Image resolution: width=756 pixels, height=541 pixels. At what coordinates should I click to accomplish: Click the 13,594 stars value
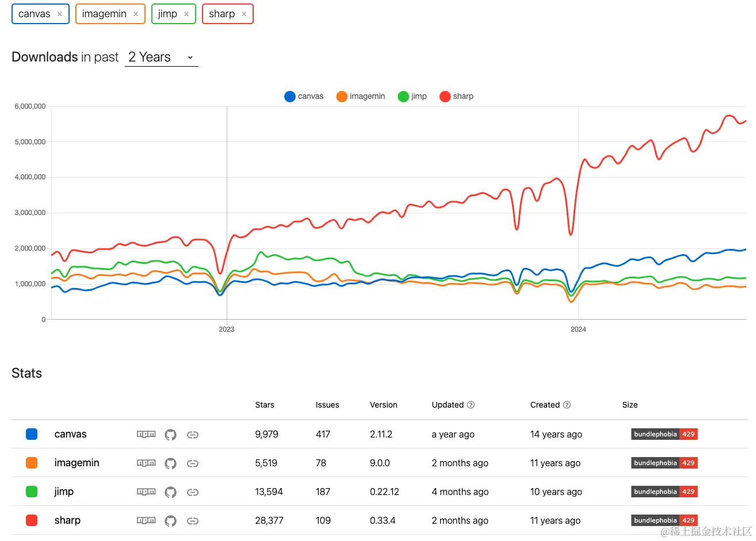pyautogui.click(x=269, y=492)
